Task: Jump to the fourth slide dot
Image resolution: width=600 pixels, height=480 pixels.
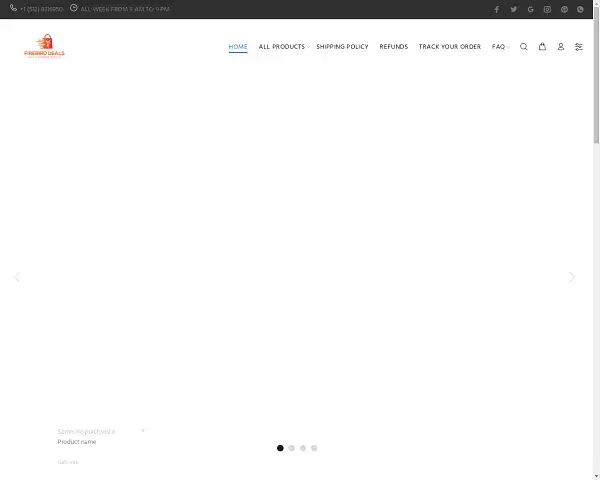Action: pyautogui.click(x=314, y=448)
